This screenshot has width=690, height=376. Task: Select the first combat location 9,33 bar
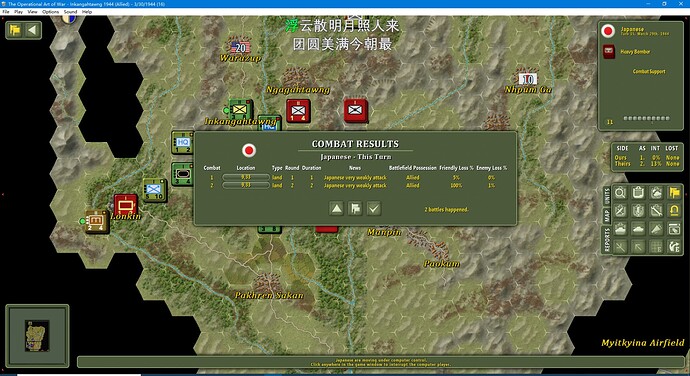tap(246, 177)
